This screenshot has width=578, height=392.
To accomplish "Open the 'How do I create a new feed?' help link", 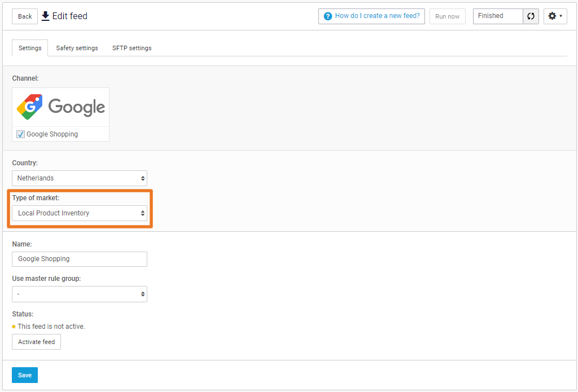I will [371, 16].
